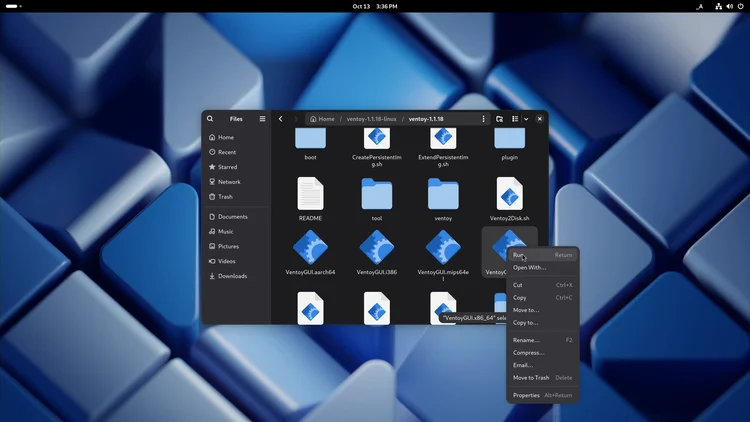Viewport: 750px width, 422px height.
Task: Choose Open With… from the context menu
Action: [542, 267]
